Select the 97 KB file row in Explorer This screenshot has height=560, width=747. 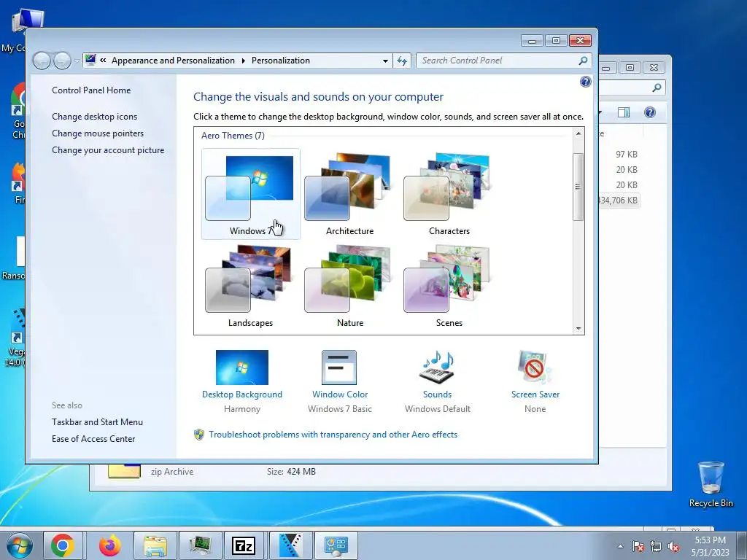tap(626, 155)
